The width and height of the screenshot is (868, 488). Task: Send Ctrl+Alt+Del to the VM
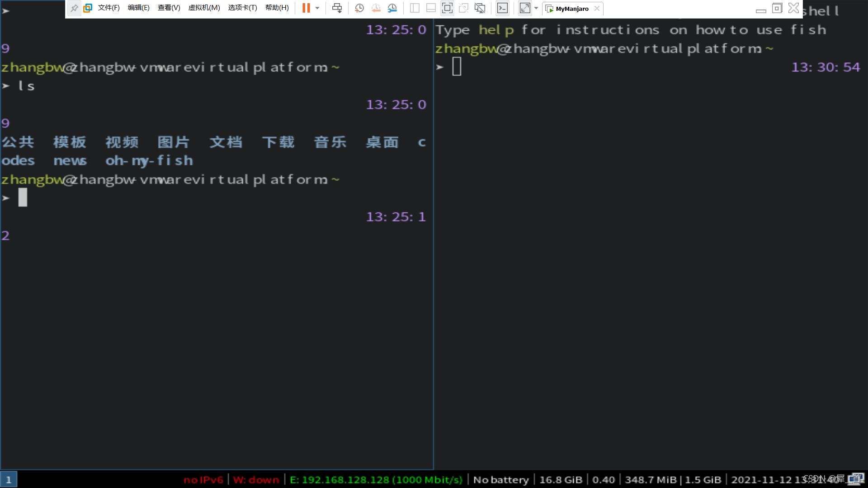click(337, 8)
